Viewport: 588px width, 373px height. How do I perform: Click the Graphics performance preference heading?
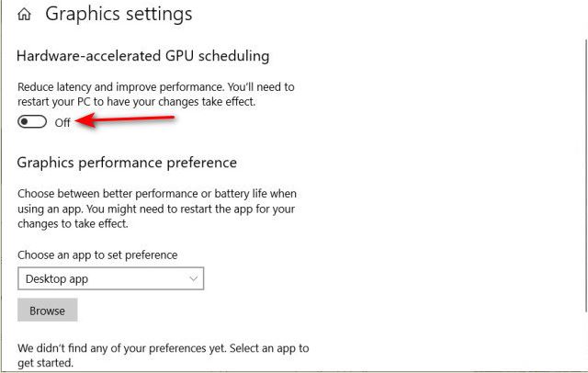click(127, 163)
